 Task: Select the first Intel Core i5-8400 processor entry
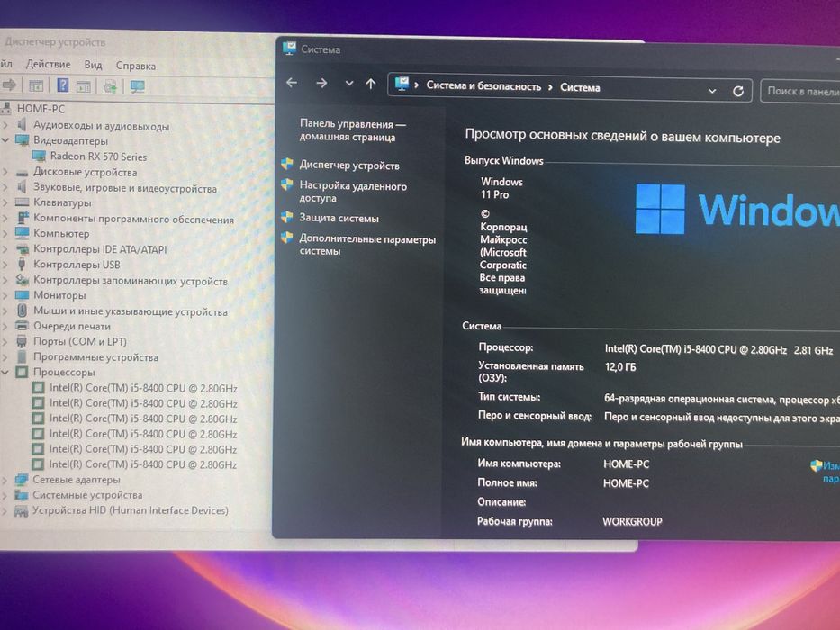click(143, 388)
